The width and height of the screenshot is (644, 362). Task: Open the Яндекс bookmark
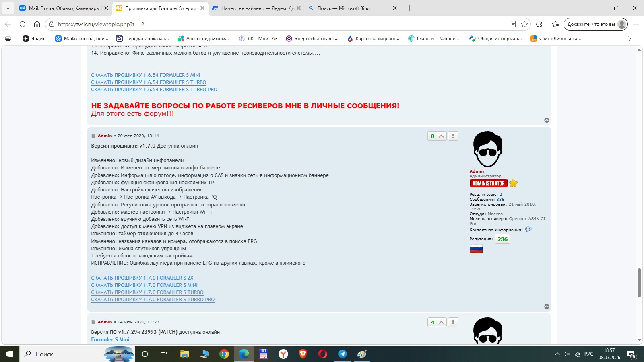tap(35, 39)
